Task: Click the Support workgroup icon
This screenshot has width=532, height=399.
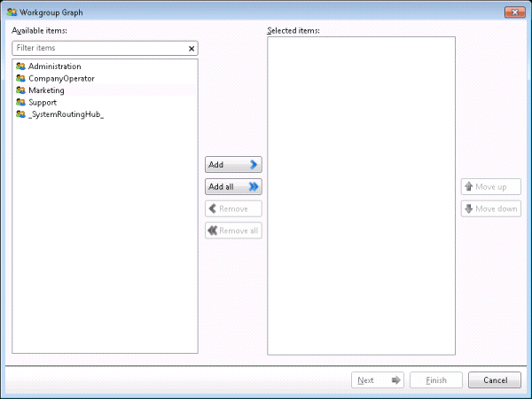Action: coord(20,103)
